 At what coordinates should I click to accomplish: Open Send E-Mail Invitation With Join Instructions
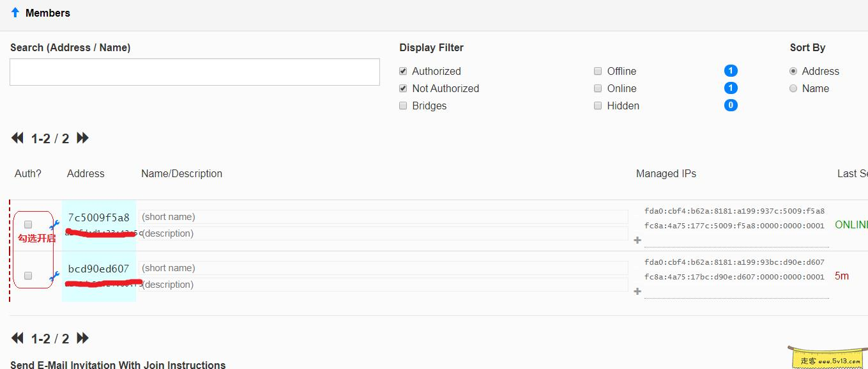(118, 365)
